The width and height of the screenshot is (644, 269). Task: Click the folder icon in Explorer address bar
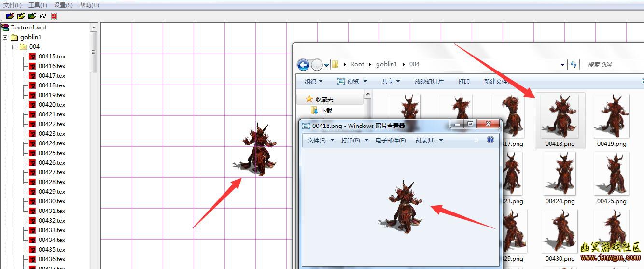point(335,64)
